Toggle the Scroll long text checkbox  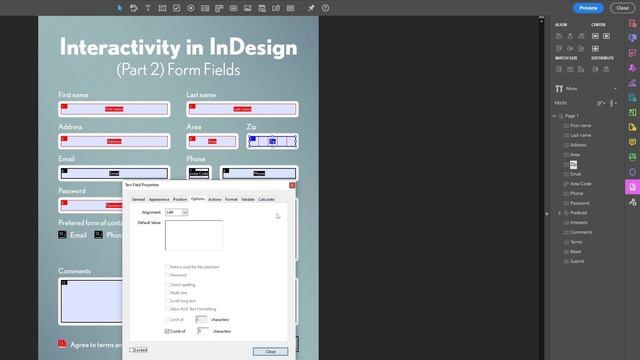167,301
